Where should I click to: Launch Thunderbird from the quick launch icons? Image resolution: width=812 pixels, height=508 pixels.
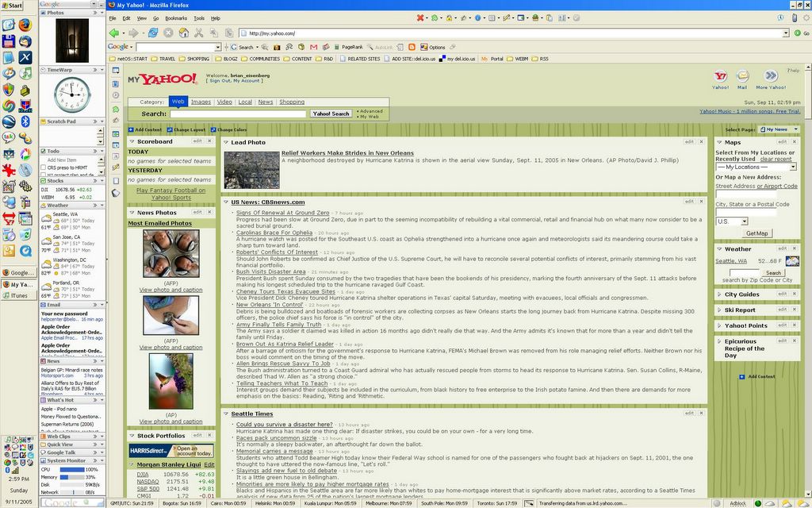tap(25, 41)
